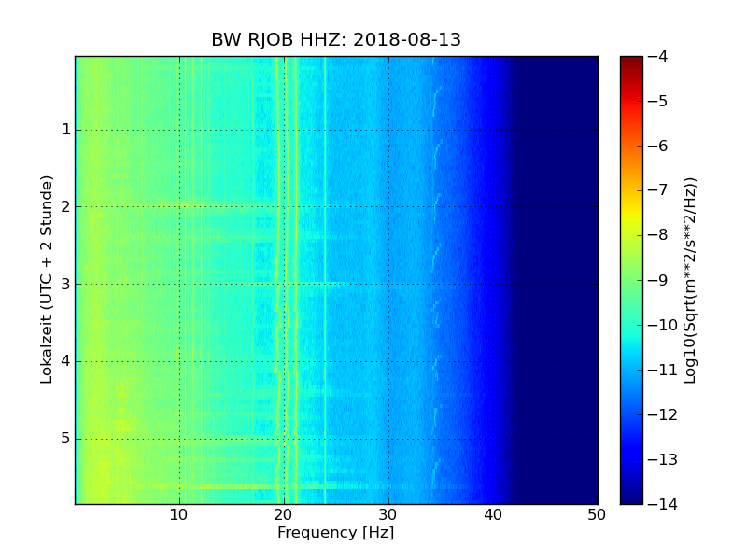The image size is (747, 560).
Task: Click colorbar tick label '−11'
Action: point(663,370)
